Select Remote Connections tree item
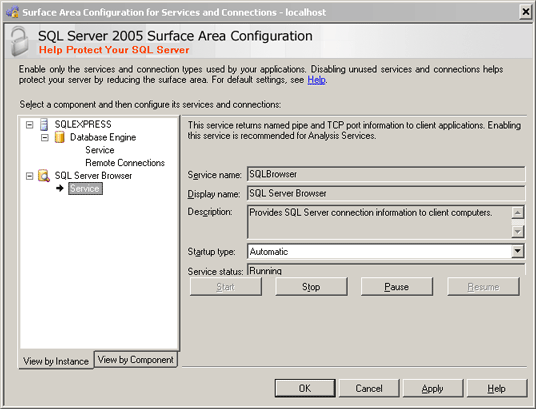The height and width of the screenshot is (409, 536). tap(125, 163)
